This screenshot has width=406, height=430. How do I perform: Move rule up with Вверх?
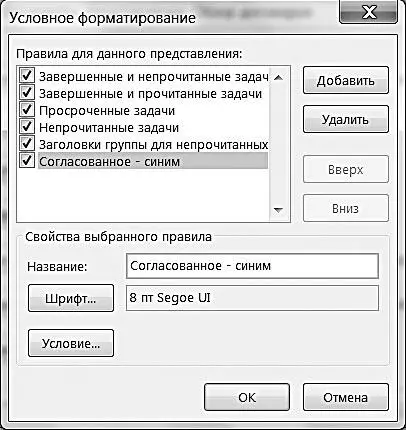tap(346, 169)
